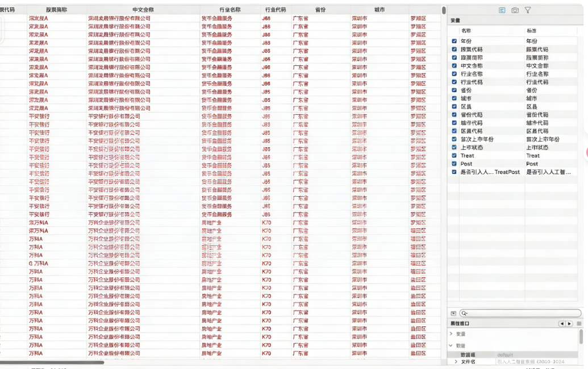Click the data grid vertical scrollbar
Viewport: 588px width, 369px height.
(x=444, y=10)
